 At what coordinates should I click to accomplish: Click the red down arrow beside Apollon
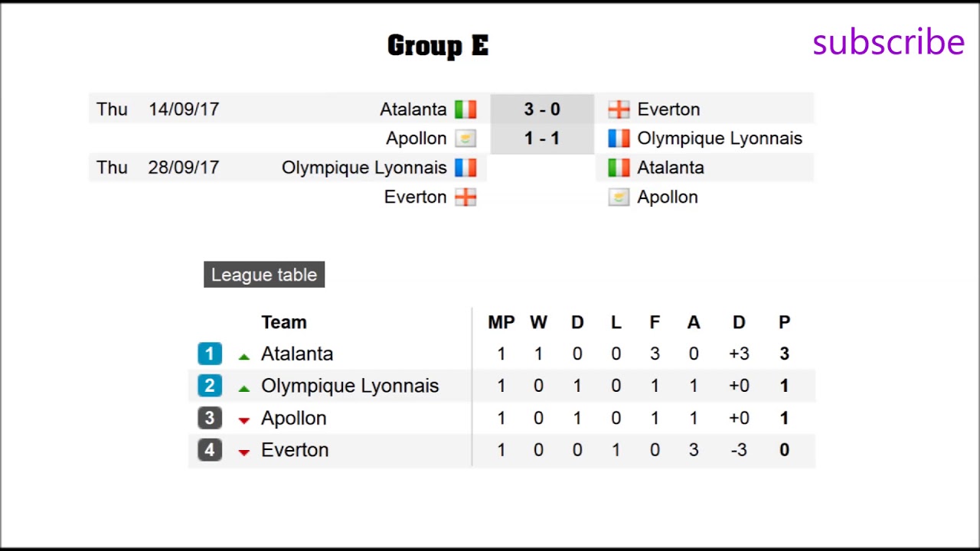244,420
